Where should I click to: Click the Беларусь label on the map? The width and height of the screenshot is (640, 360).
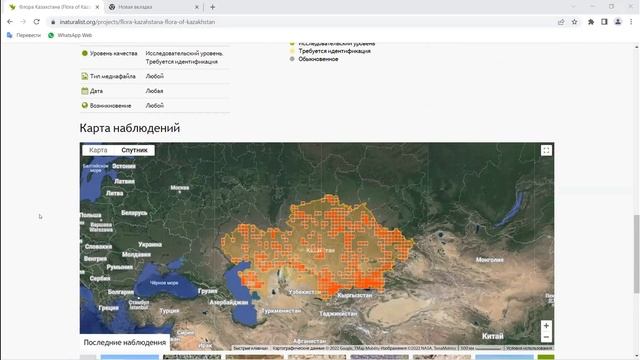[x=134, y=213]
